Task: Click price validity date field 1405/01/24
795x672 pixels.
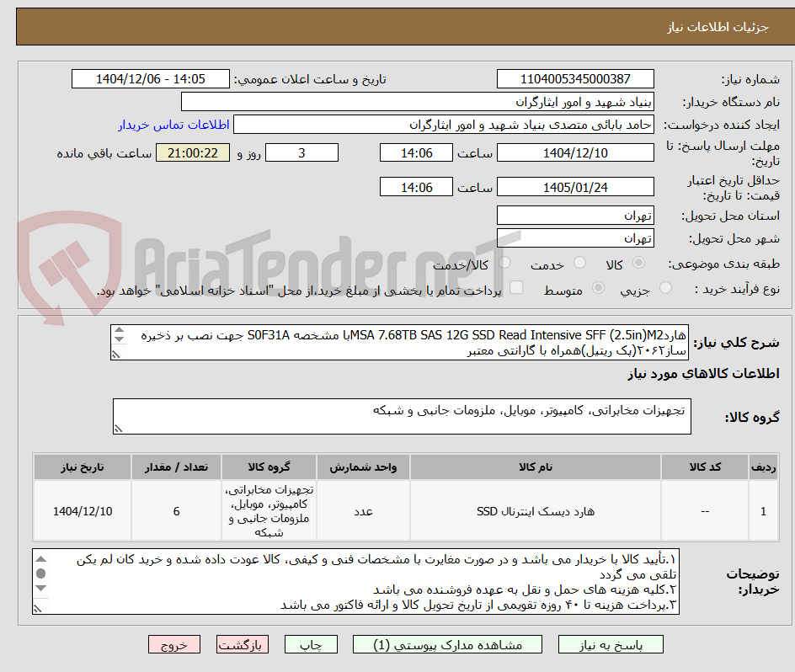Action: click(x=575, y=187)
